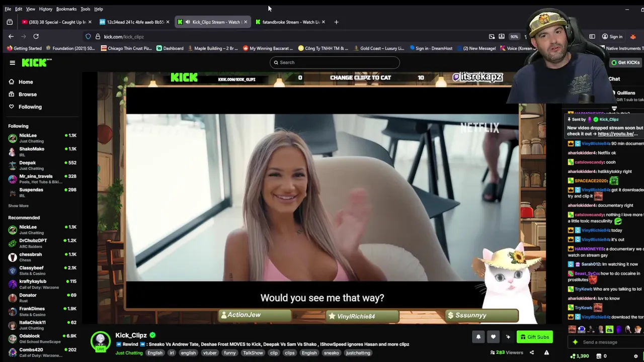Select the sneako stream tag
Image resolution: width=644 pixels, height=362 pixels.
[331, 353]
